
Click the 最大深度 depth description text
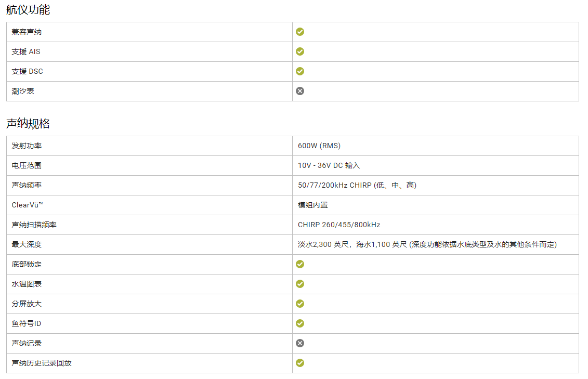tap(427, 244)
